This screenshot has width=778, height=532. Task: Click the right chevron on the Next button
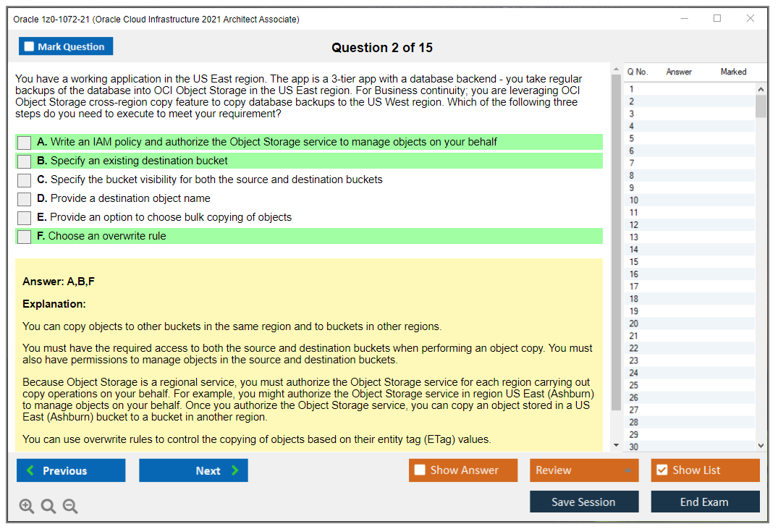(234, 470)
